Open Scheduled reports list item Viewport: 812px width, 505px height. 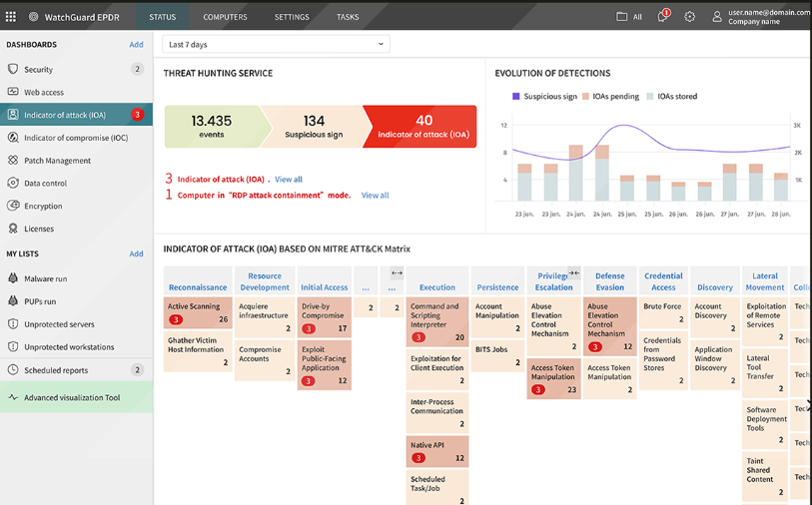pos(76,369)
